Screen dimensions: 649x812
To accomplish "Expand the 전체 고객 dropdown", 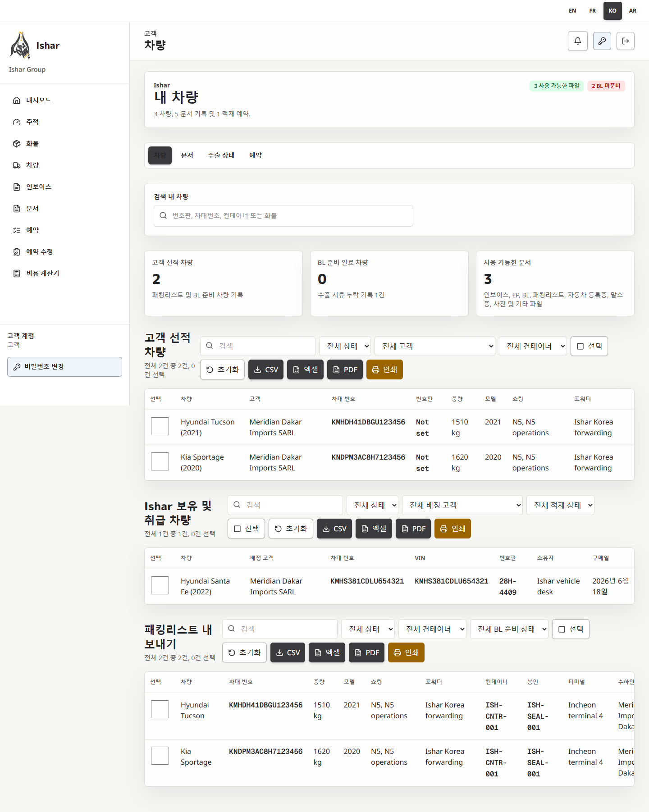I will [x=434, y=346].
